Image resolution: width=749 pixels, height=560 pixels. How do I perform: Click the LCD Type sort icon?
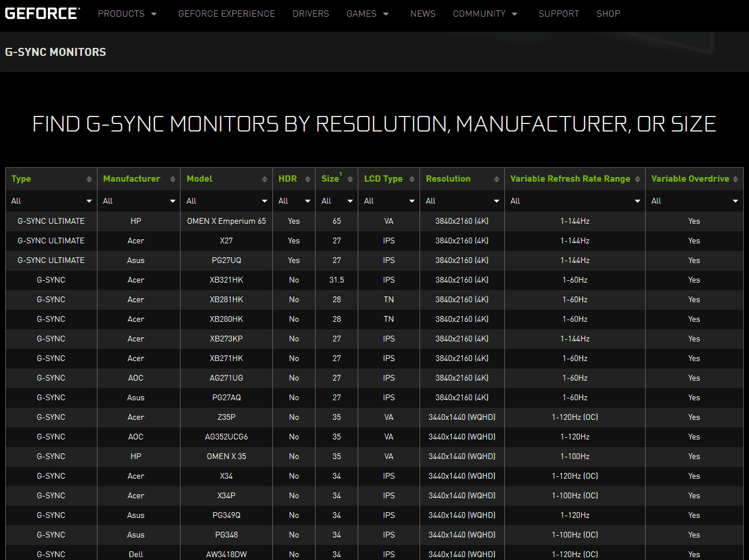411,179
